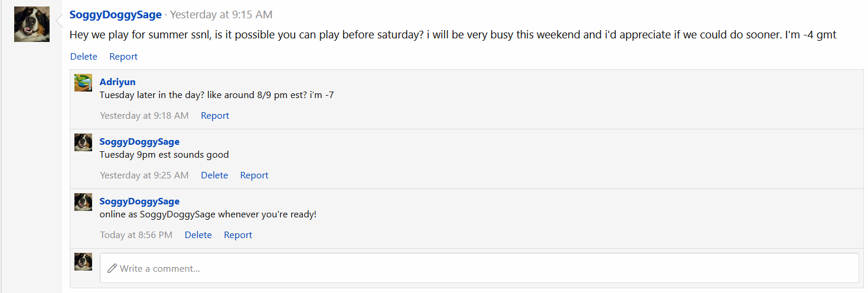The height and width of the screenshot is (293, 868).
Task: Delete the main profile post
Action: point(84,57)
